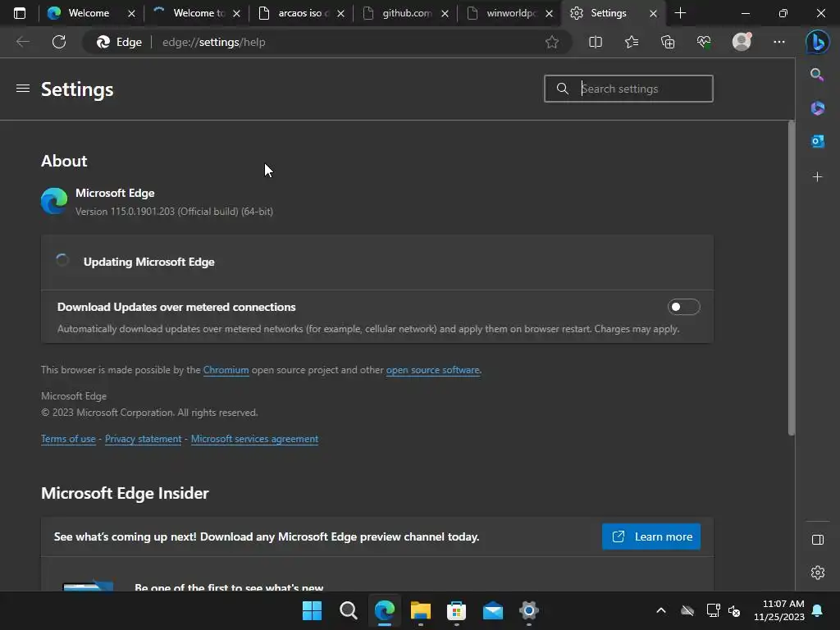Open the Collections icon
Image resolution: width=840 pixels, height=630 pixels.
[668, 42]
